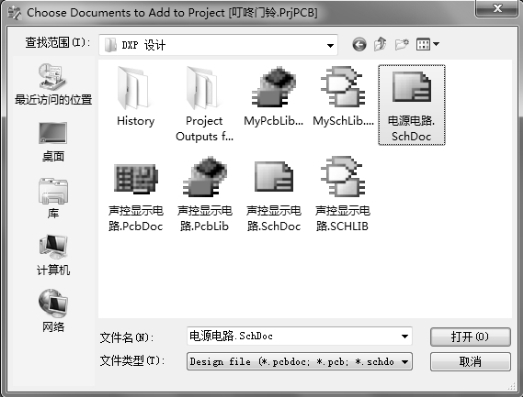Select the 声控显示电路.PcbLib file icon
Screen dimensions: 523x397
205,176
